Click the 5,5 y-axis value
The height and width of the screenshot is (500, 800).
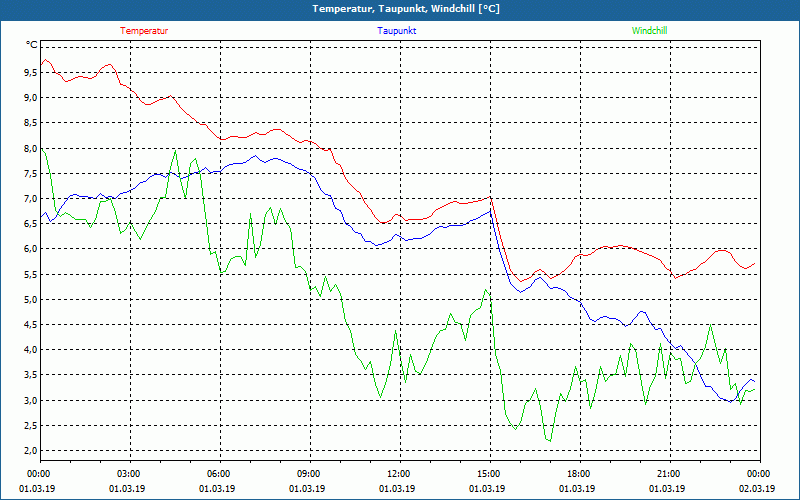coord(31,274)
